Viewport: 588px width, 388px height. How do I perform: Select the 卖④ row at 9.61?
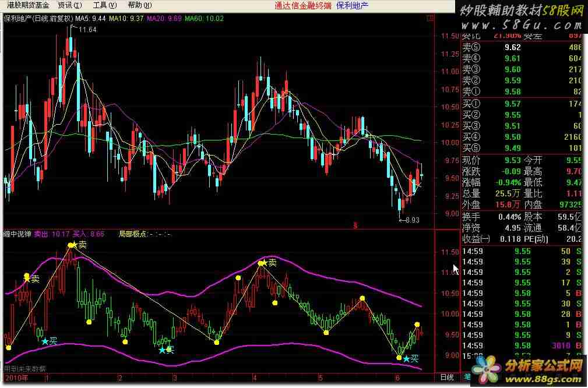coord(522,58)
